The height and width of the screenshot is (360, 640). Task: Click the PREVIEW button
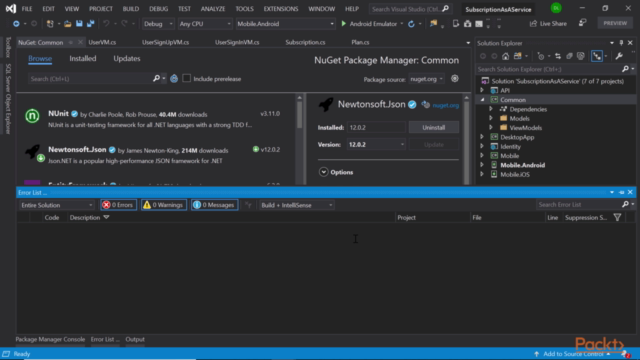point(615,23)
